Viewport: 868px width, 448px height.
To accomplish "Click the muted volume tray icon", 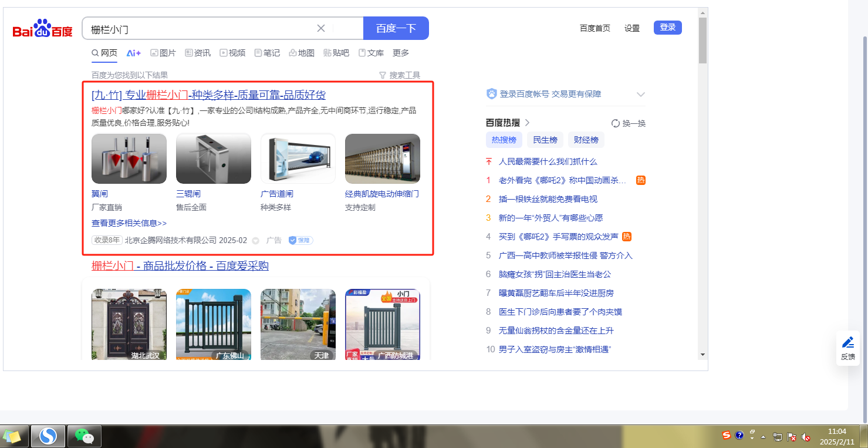I will pos(806,437).
